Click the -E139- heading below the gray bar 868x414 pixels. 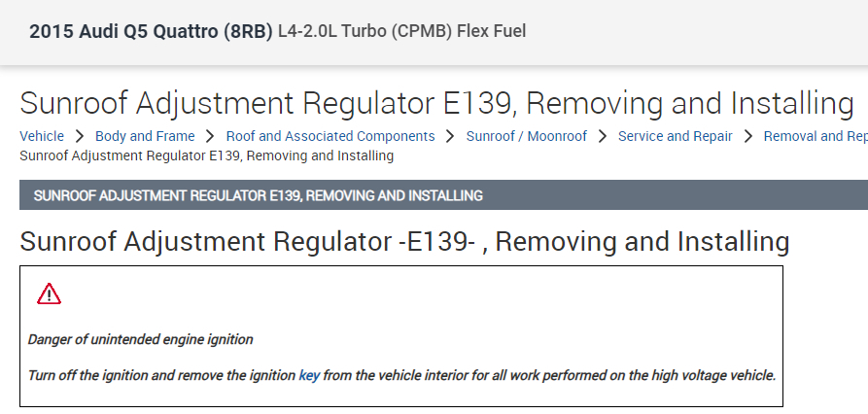click(404, 241)
